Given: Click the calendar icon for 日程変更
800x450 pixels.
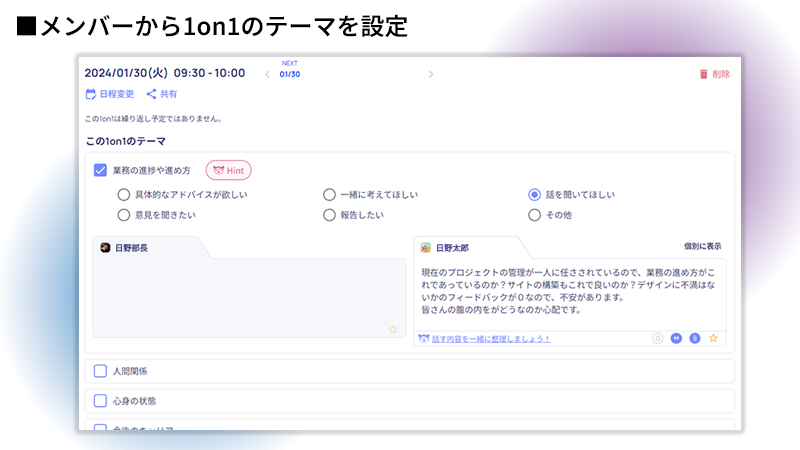Looking at the screenshot, I should (x=91, y=94).
